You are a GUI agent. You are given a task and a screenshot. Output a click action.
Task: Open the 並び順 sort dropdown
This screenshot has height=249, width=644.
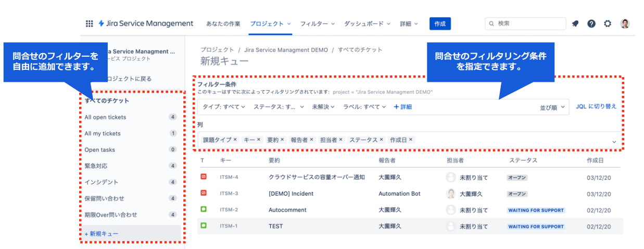(552, 107)
